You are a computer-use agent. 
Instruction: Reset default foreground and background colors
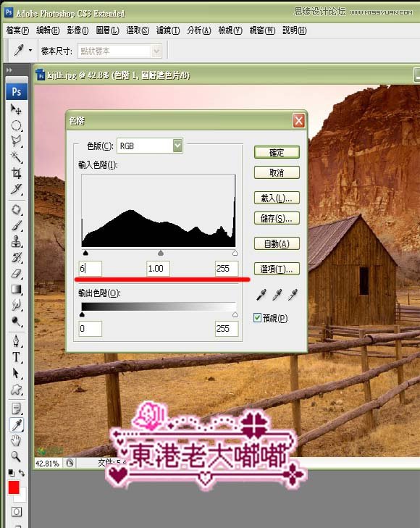[11, 473]
